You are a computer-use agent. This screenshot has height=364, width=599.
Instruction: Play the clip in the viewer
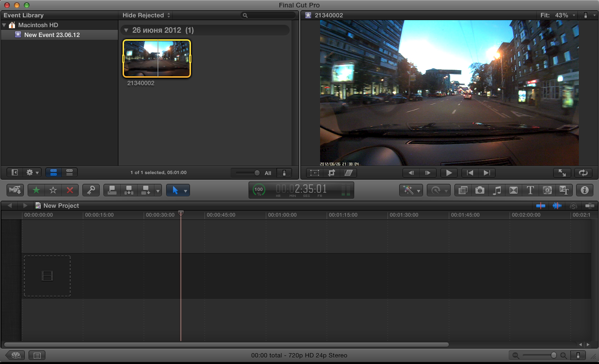449,173
